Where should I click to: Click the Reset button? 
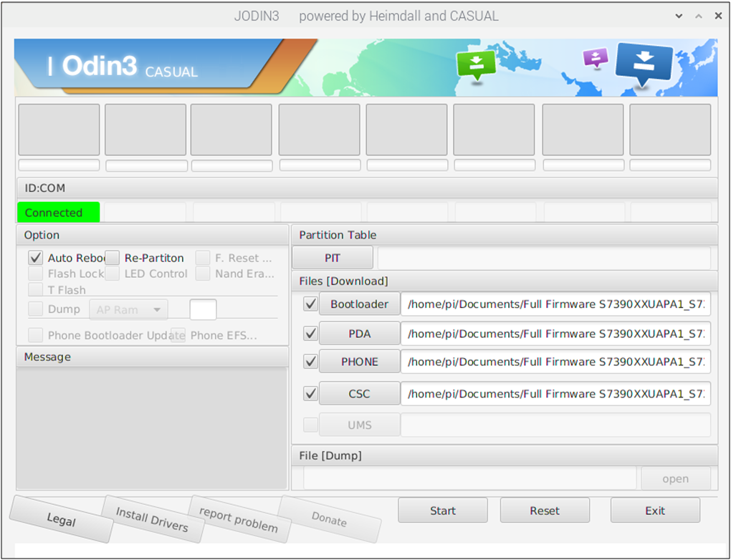[545, 511]
